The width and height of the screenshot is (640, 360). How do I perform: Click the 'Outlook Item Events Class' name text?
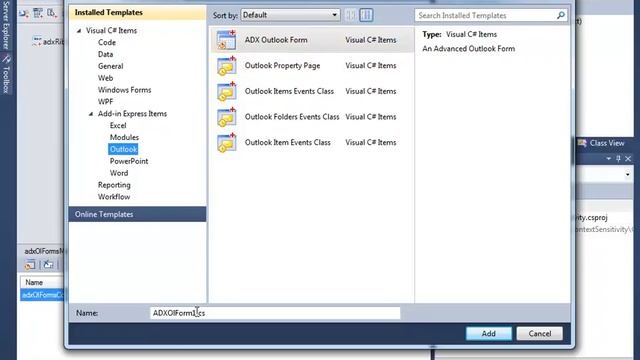pos(288,143)
